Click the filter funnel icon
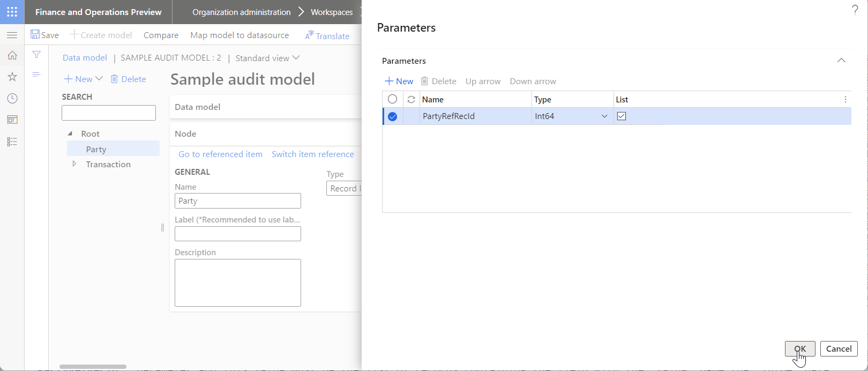Image resolution: width=868 pixels, height=371 pixels. (36, 55)
